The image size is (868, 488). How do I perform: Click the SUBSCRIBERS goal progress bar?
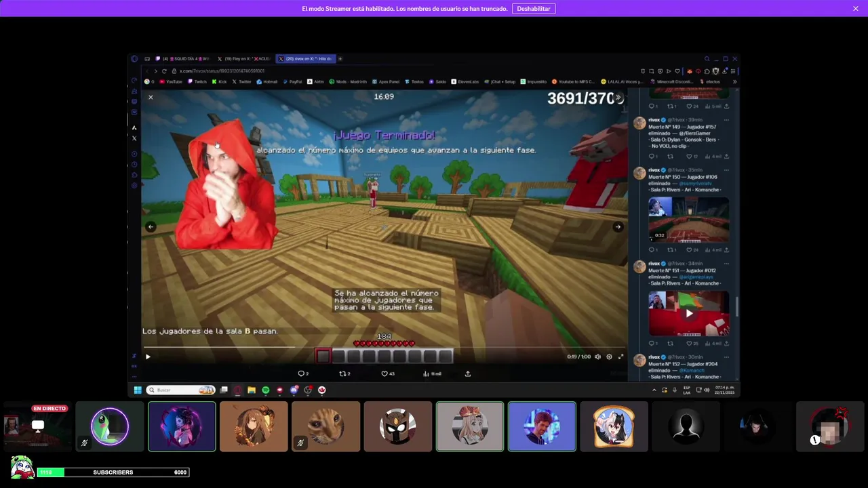(113, 472)
